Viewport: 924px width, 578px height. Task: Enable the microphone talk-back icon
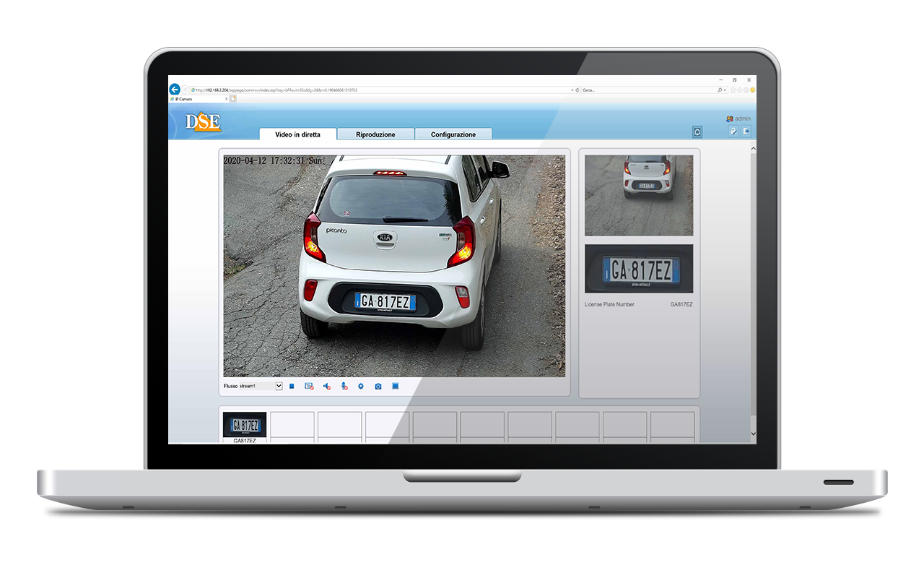click(344, 387)
